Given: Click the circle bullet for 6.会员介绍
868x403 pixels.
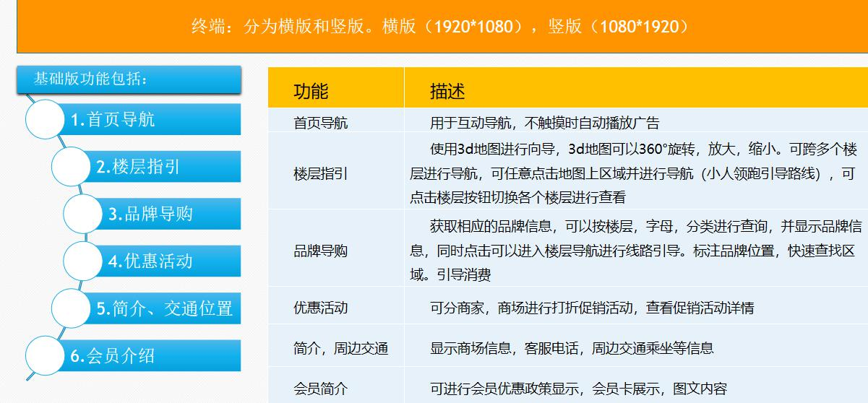Looking at the screenshot, I should (x=45, y=355).
